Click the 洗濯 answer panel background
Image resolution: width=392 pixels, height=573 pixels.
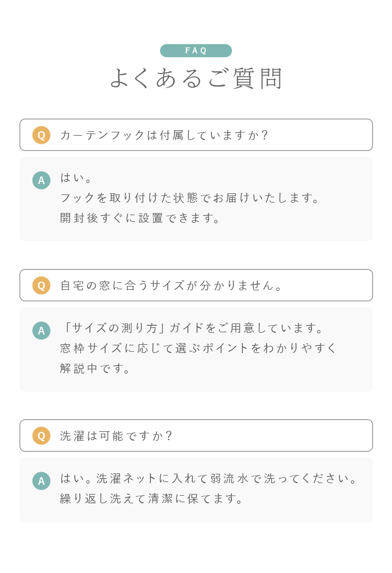(196, 490)
